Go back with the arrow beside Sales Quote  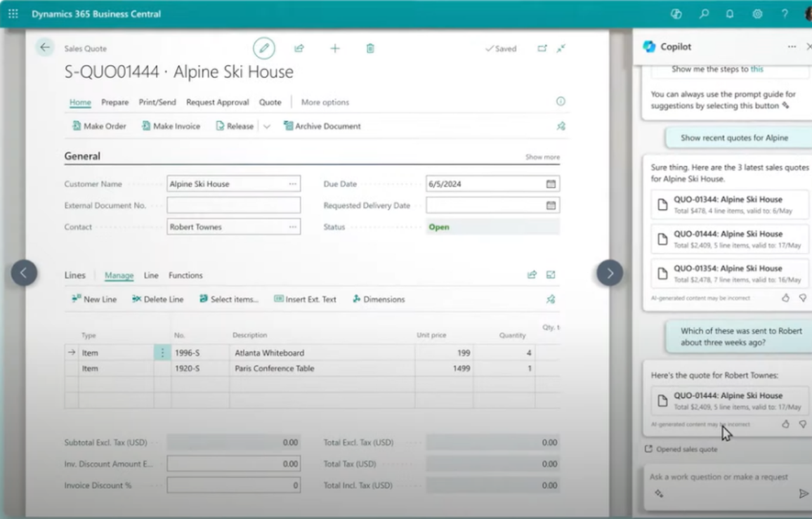[44, 47]
